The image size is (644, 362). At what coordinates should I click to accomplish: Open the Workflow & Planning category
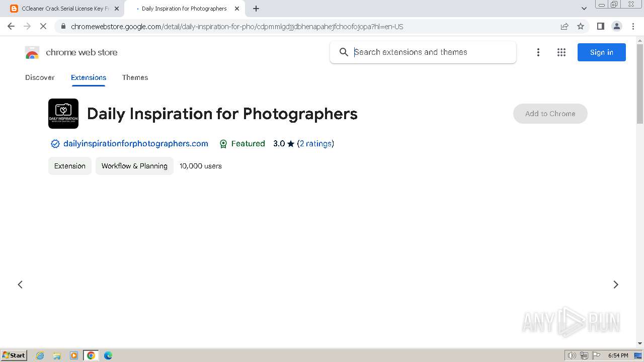click(134, 166)
